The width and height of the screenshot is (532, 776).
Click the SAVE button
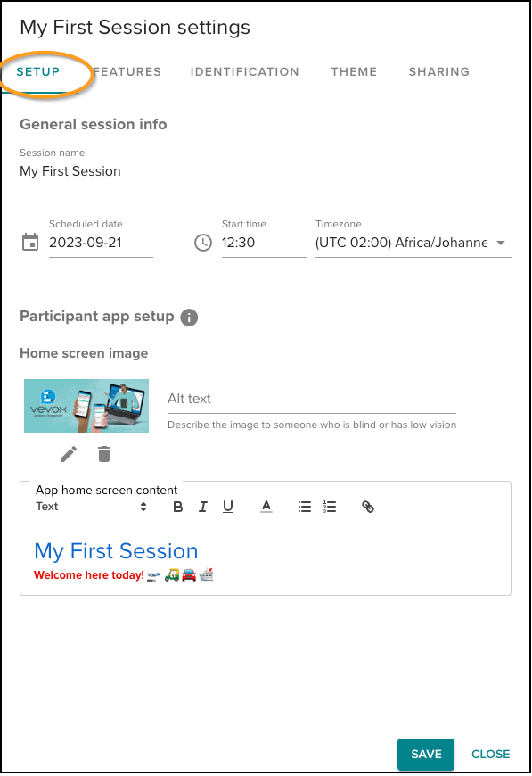425,754
